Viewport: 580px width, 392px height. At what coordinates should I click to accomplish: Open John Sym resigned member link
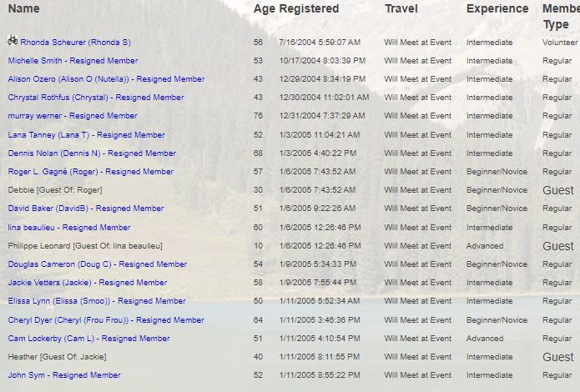point(64,375)
